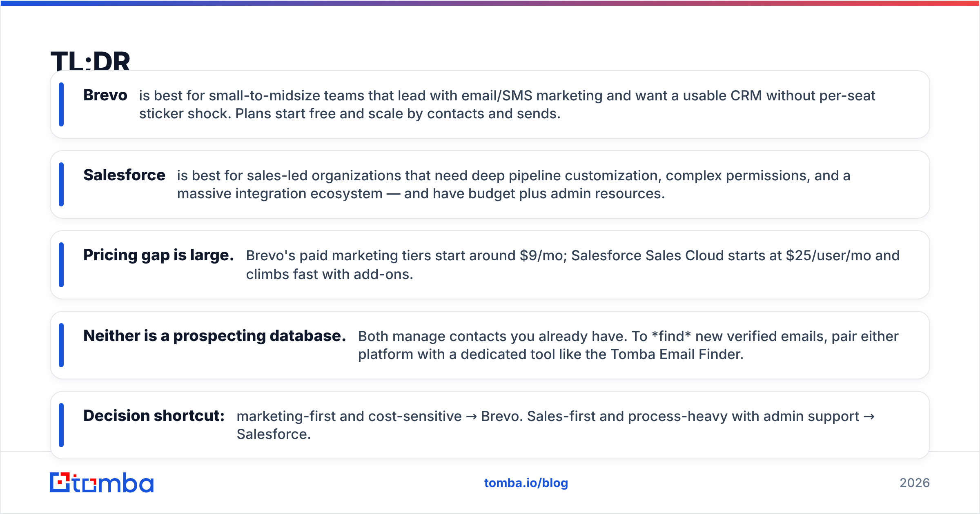Click the tomba wordmark text
This screenshot has width=980, height=514.
pyautogui.click(x=113, y=483)
